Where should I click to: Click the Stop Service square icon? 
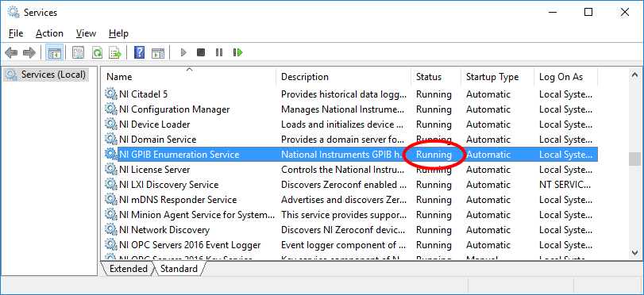[201, 52]
